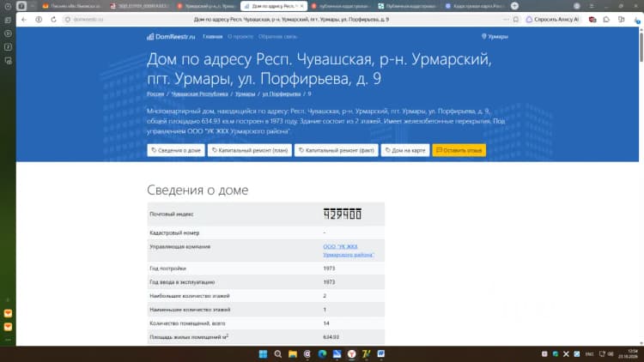Click the lower orange icon at the sidebar bottom
The image size is (644, 362).
coord(8,327)
